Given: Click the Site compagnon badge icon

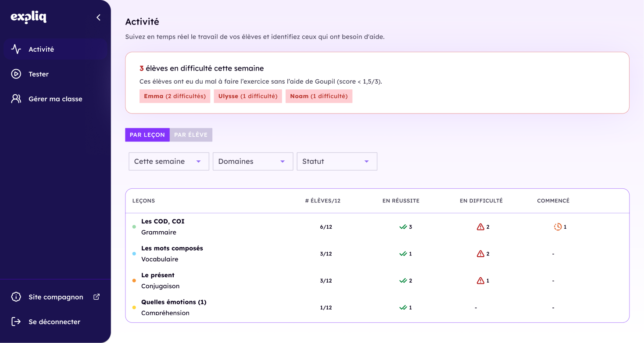Looking at the screenshot, I should tap(16, 297).
